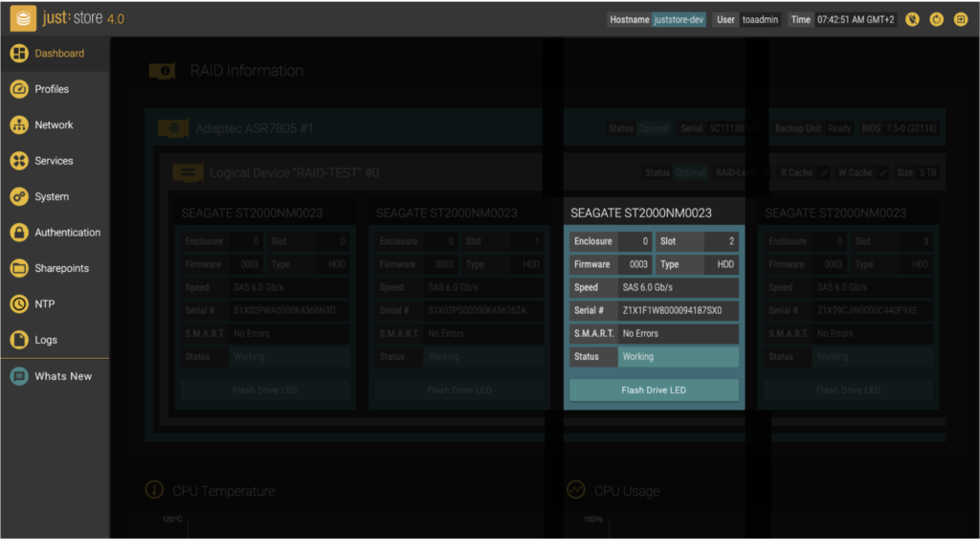This screenshot has height=539, width=980.
Task: Click the RAID Information heading
Action: point(247,71)
